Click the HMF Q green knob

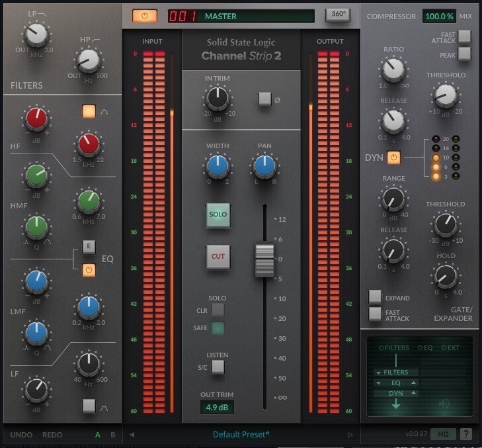(36, 227)
